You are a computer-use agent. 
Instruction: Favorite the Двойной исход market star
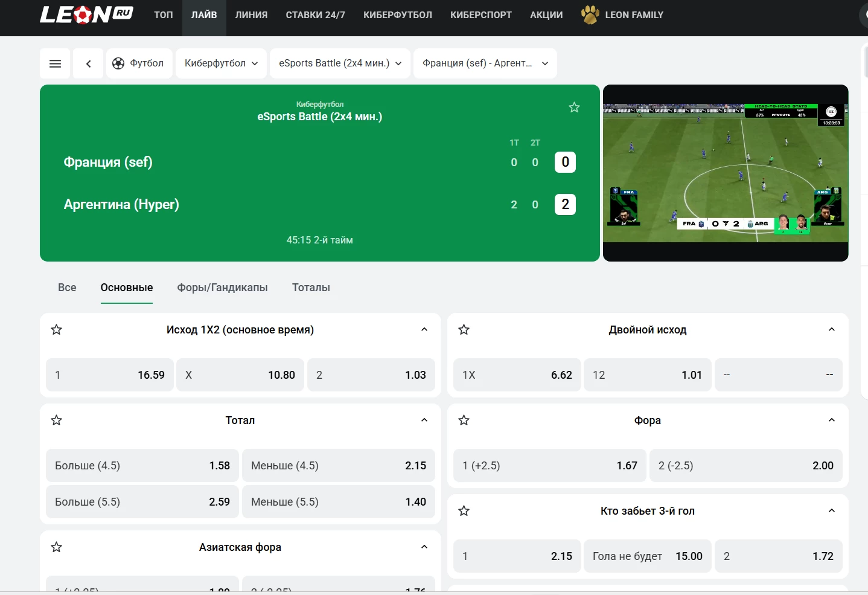pos(464,330)
